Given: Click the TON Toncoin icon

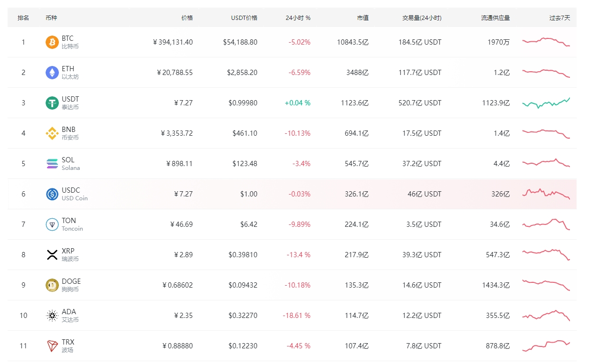Looking at the screenshot, I should (x=52, y=224).
